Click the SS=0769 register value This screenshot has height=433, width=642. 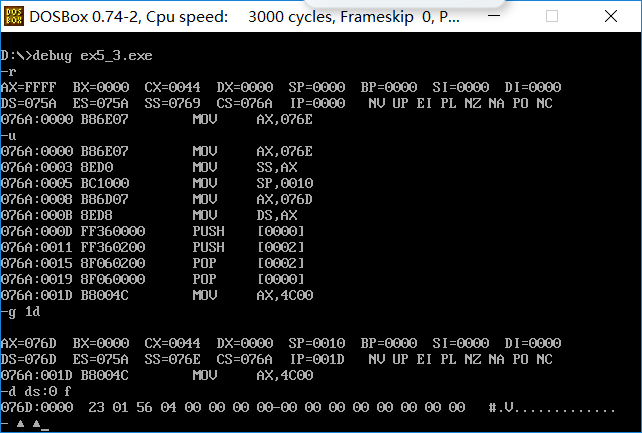pos(172,103)
